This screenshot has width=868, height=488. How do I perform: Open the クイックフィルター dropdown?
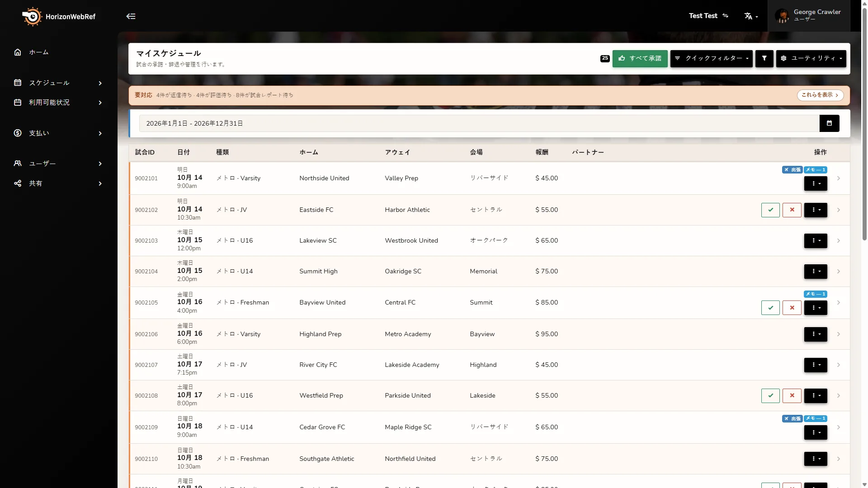coord(711,58)
